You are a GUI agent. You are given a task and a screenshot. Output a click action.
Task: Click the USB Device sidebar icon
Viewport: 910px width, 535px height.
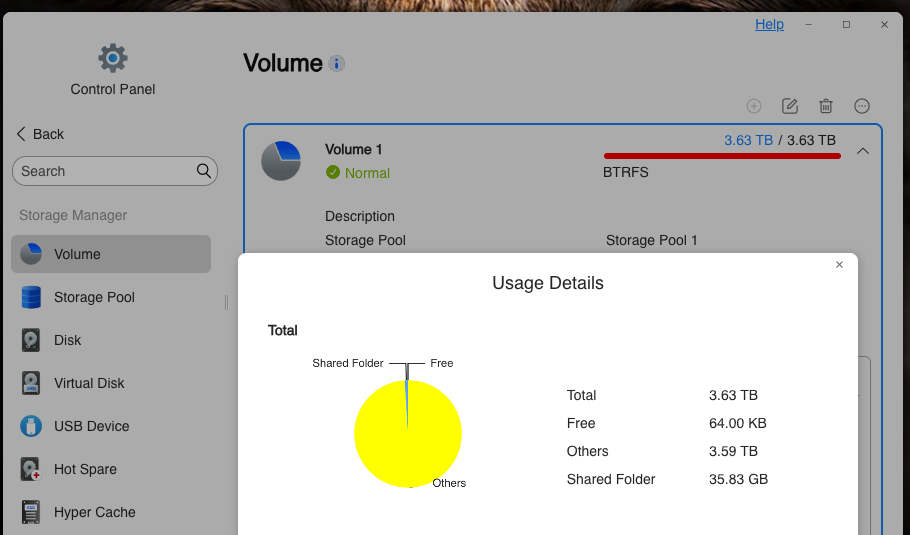31,426
